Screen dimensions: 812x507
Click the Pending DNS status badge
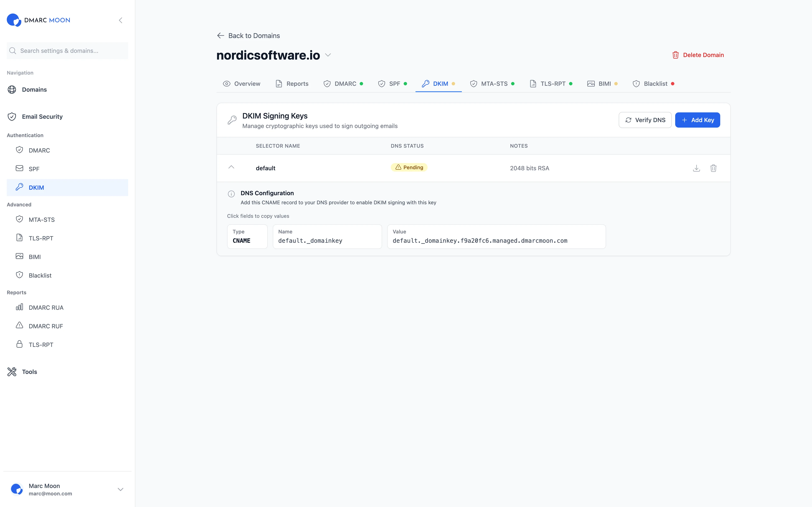[x=409, y=167]
